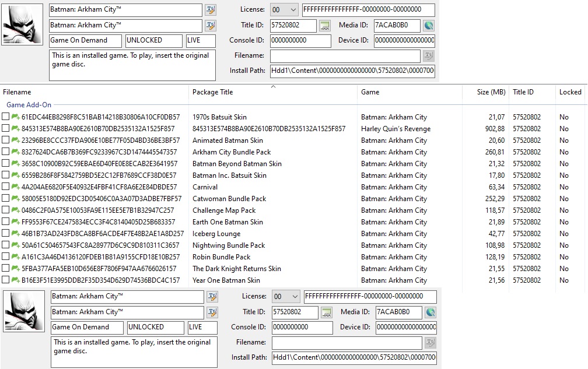
Task: Click the top Console ID field
Action: point(300,40)
